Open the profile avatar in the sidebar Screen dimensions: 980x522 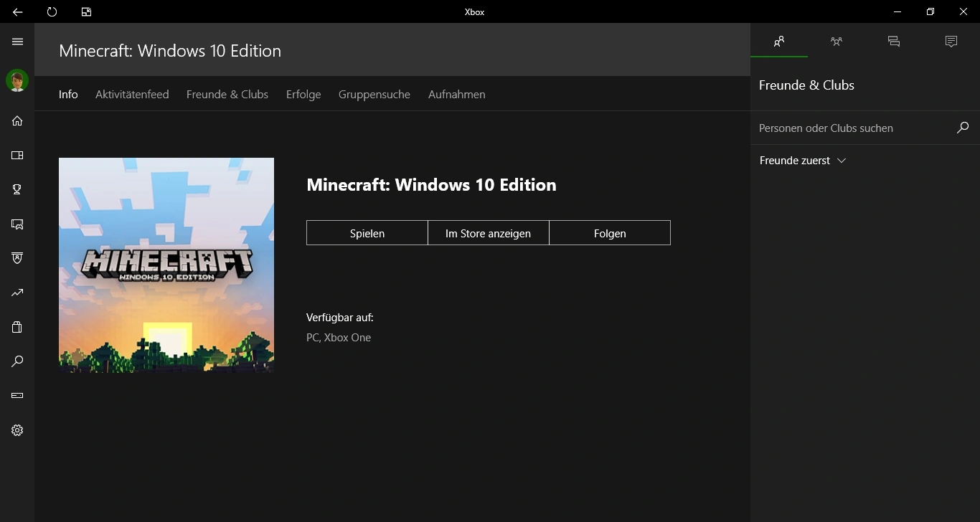17,80
